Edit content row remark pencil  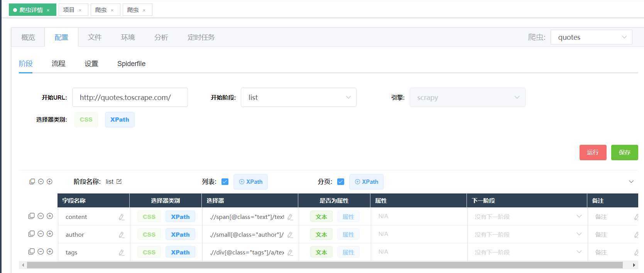point(636,217)
